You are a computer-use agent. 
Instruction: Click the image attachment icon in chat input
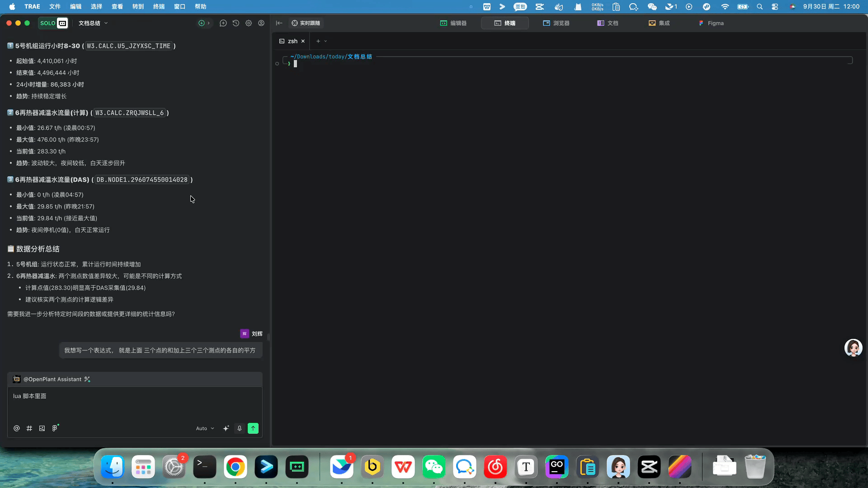[42, 428]
